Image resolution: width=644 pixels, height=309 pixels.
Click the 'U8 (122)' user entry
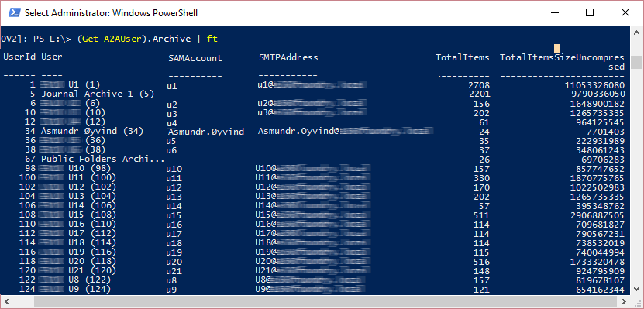coord(74,280)
